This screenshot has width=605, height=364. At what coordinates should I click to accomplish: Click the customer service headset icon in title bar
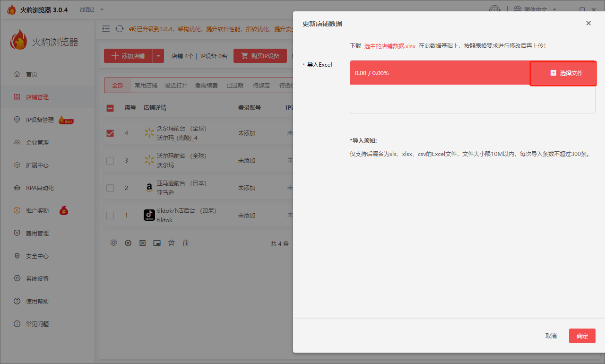pyautogui.click(x=494, y=10)
